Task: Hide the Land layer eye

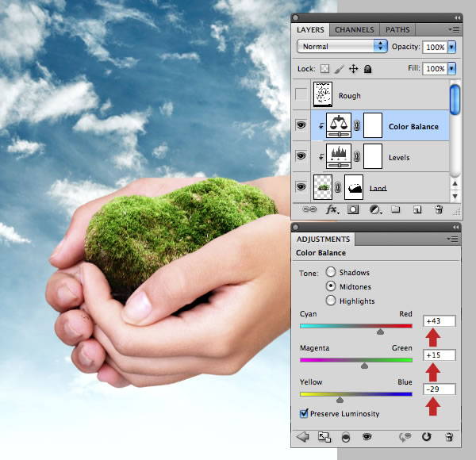Action: (301, 187)
